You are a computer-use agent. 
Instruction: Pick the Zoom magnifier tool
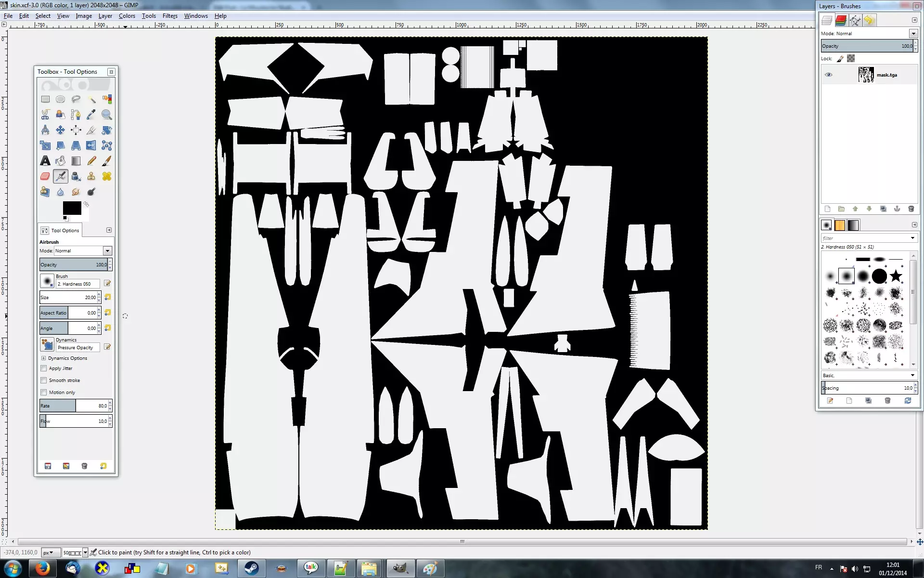[x=107, y=115]
